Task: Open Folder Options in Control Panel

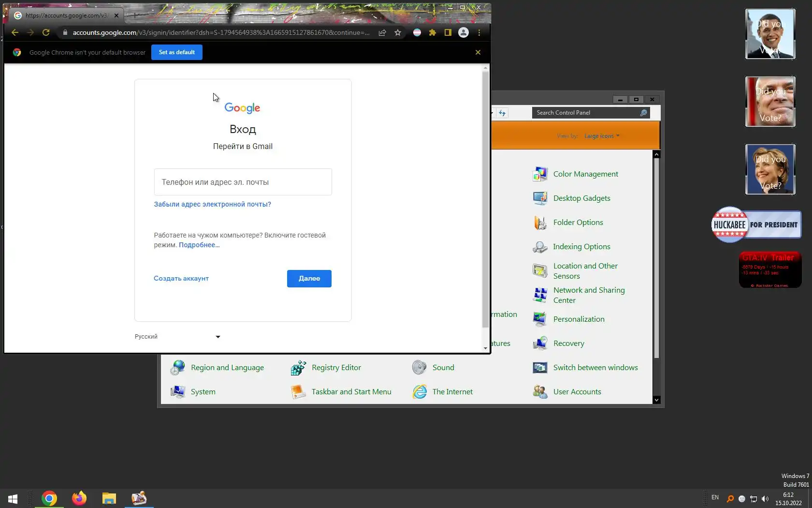Action: 568,223
